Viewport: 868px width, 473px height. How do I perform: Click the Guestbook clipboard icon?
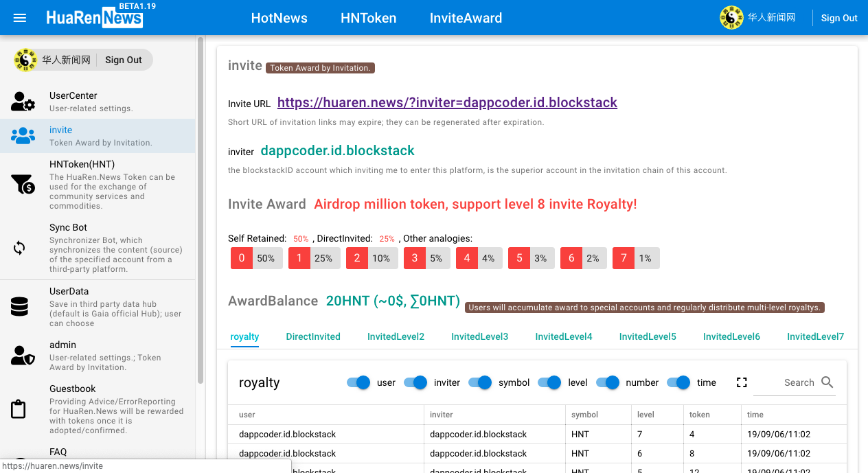point(19,409)
